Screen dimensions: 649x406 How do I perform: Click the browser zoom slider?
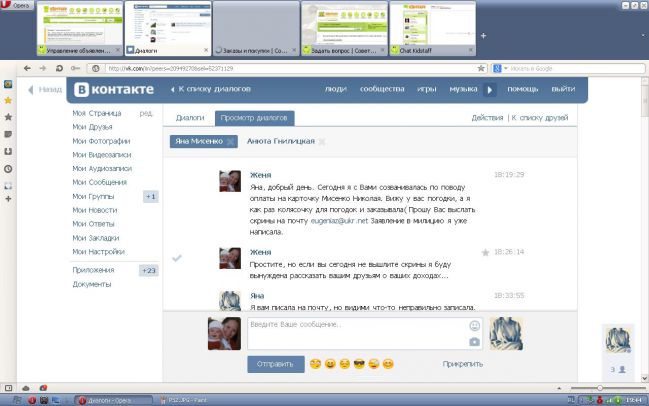600,388
